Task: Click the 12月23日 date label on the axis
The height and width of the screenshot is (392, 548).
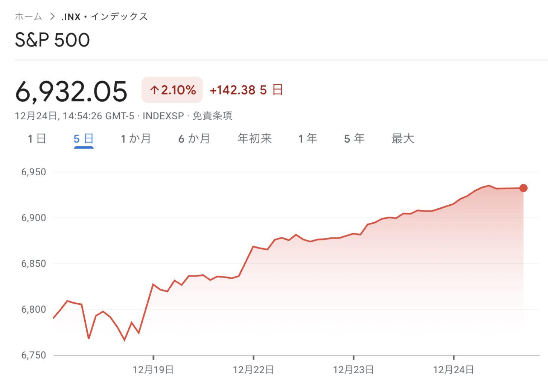Action: pyautogui.click(x=353, y=370)
